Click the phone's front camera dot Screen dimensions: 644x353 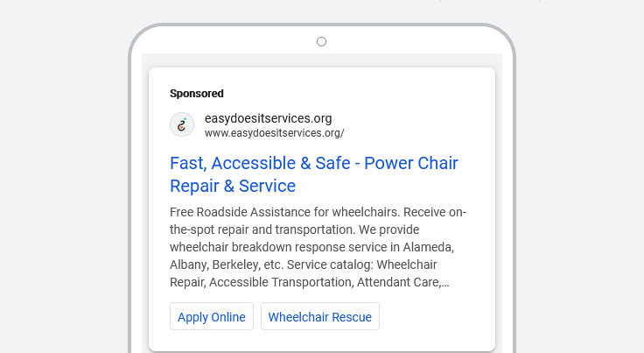[x=321, y=41]
